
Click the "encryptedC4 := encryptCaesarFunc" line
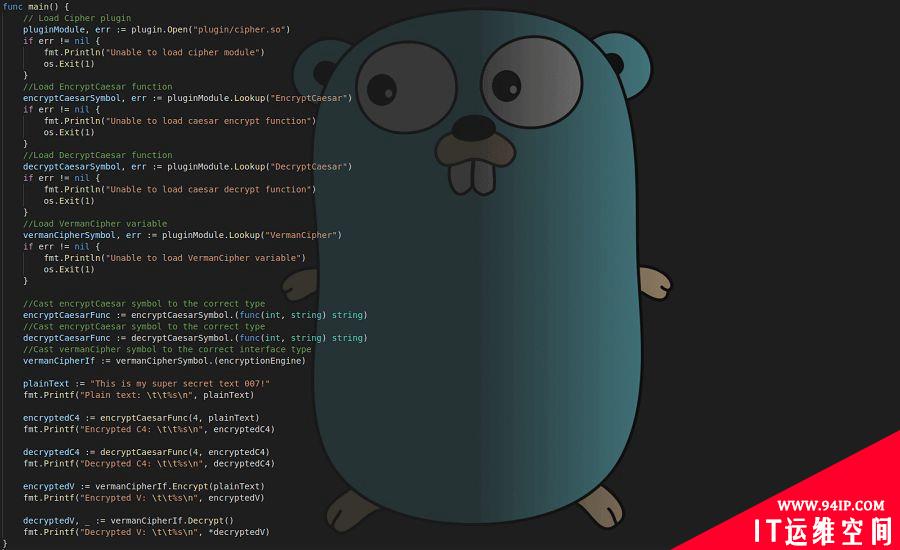pos(141,418)
